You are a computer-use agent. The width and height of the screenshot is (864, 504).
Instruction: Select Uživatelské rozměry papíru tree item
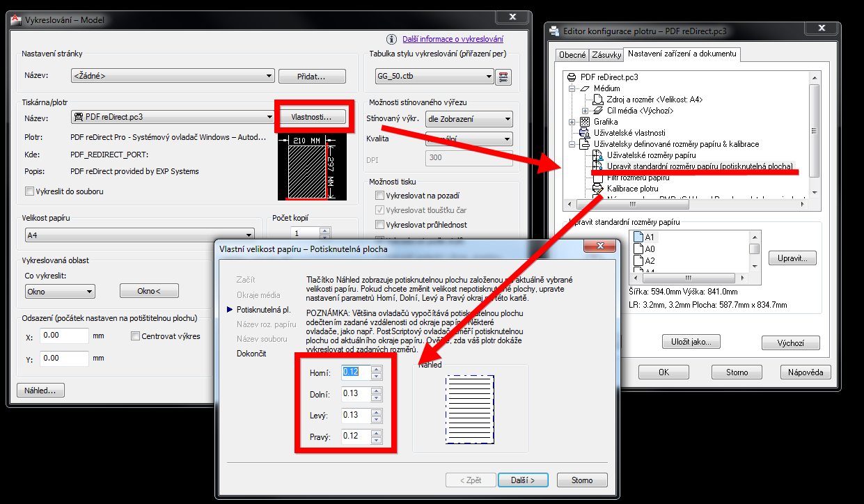(651, 155)
